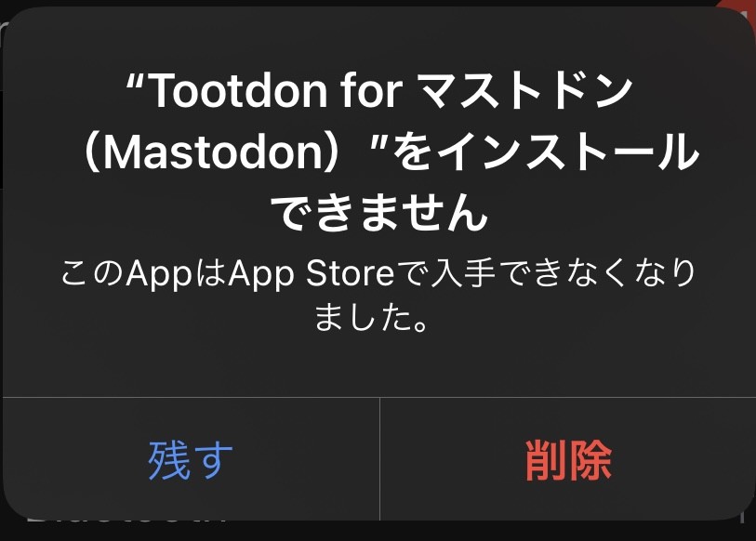Screen dimensions: 756x541
Task: Click the horizontal separator above the buttons
Action: click(x=379, y=398)
